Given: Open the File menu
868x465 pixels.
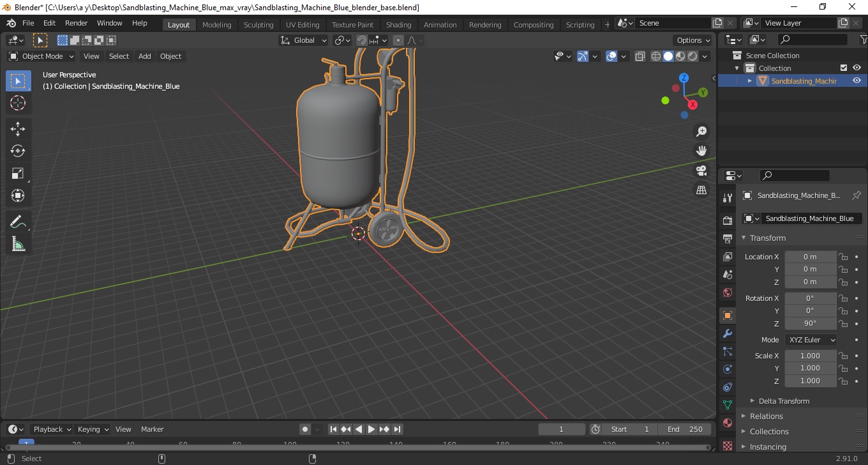Looking at the screenshot, I should pos(28,23).
